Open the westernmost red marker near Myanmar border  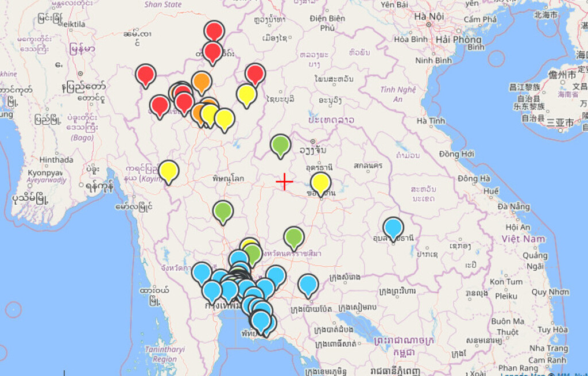pyautogui.click(x=145, y=75)
